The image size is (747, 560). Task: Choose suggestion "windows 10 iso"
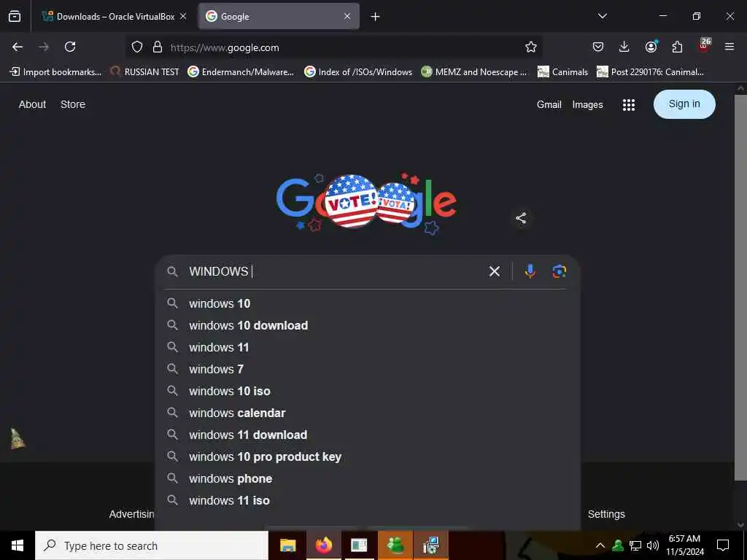point(368,391)
